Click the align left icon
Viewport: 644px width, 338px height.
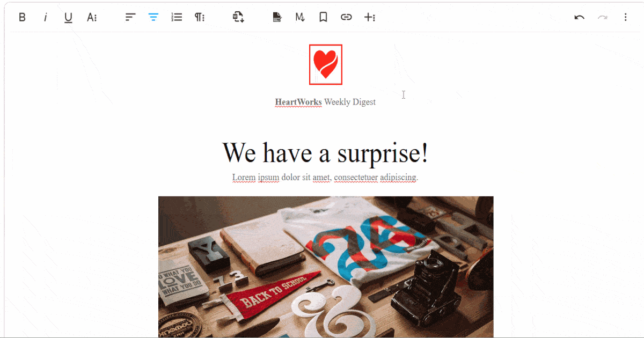point(130,17)
